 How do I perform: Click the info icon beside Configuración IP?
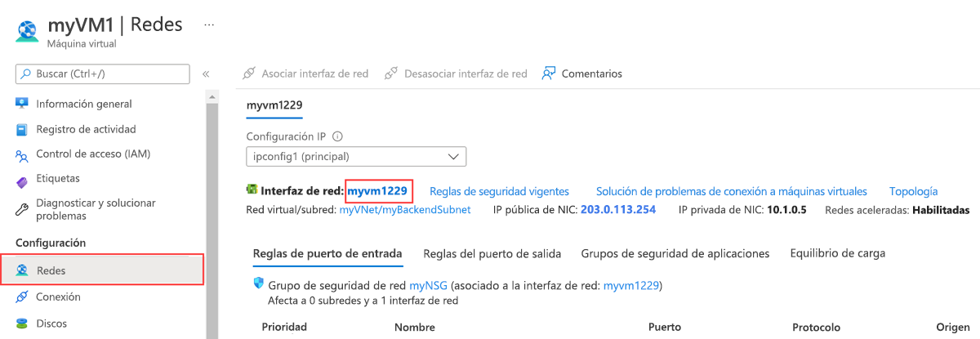(x=337, y=137)
